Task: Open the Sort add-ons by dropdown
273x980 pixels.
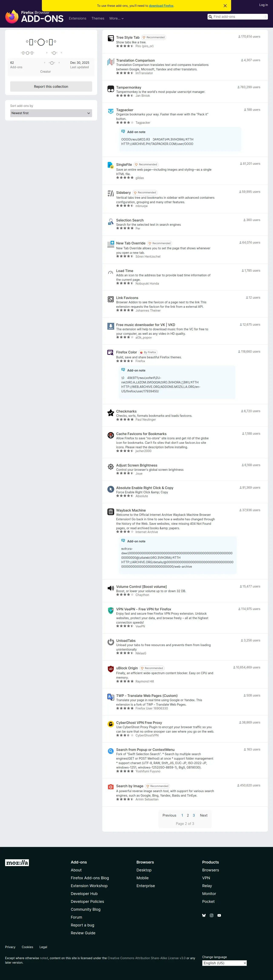Action: [x=51, y=113]
